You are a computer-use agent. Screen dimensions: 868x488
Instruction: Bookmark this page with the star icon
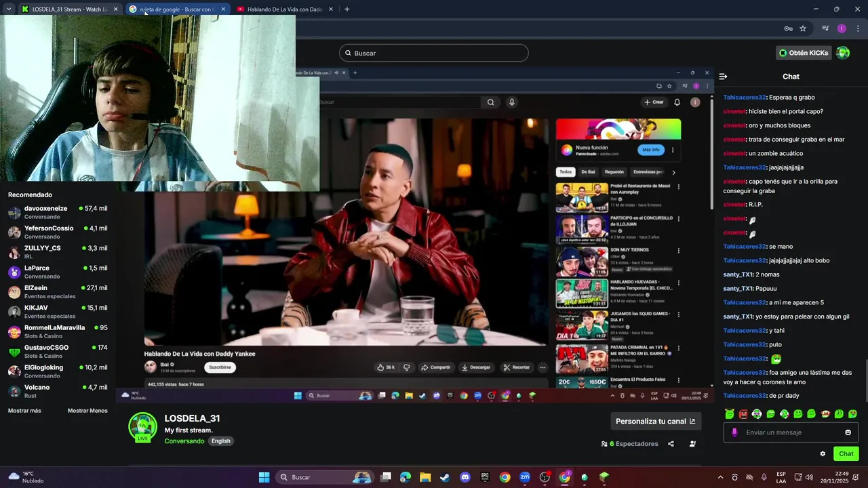(803, 28)
